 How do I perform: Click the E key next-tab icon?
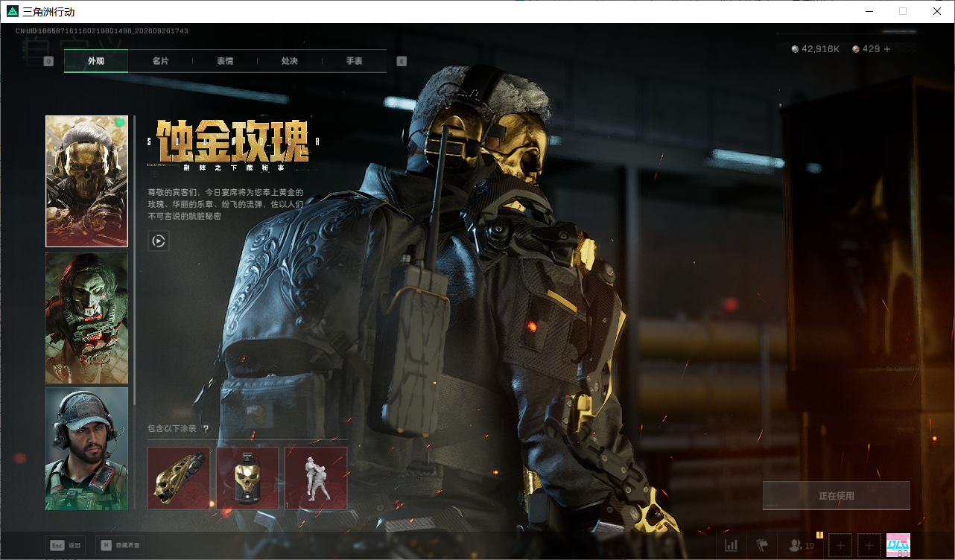coord(402,61)
